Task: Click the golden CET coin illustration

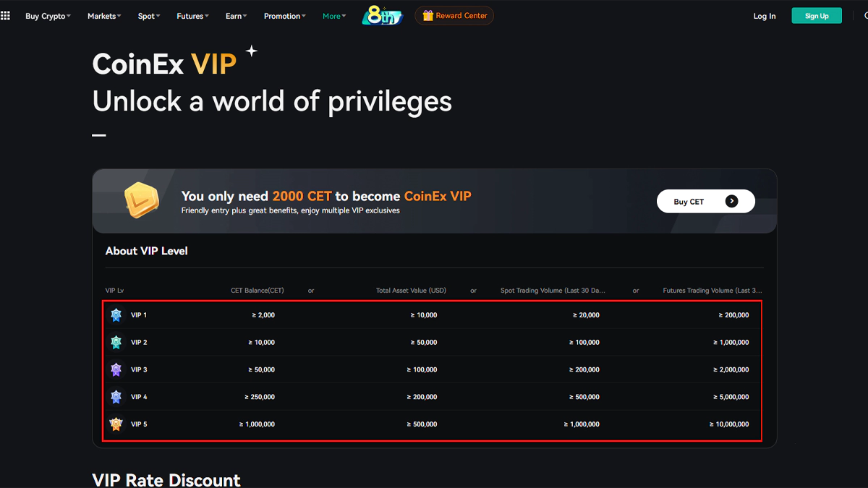Action: [142, 201]
